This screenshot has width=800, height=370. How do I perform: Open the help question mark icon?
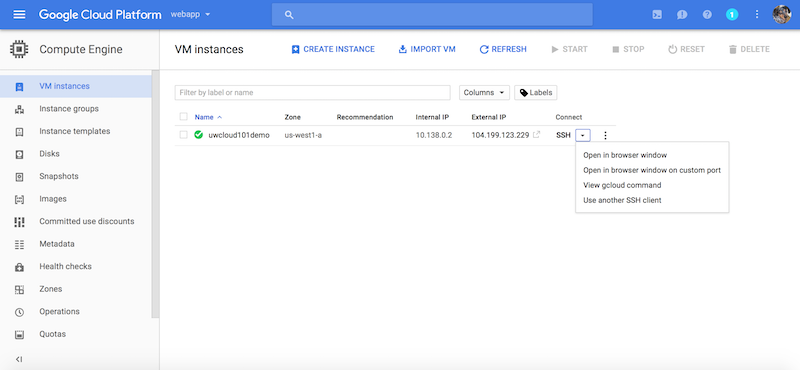[x=707, y=15]
